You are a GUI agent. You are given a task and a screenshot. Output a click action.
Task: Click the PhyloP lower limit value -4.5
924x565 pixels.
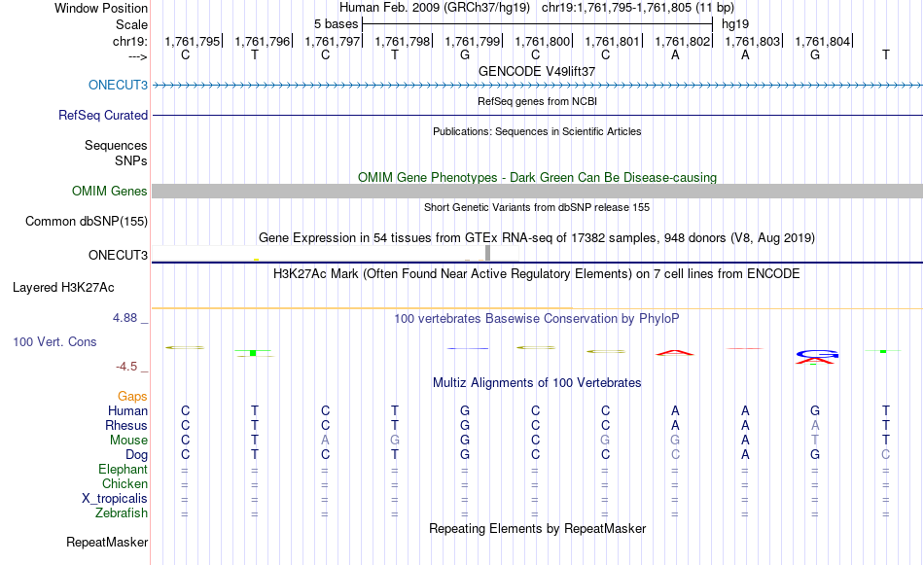pyautogui.click(x=126, y=367)
